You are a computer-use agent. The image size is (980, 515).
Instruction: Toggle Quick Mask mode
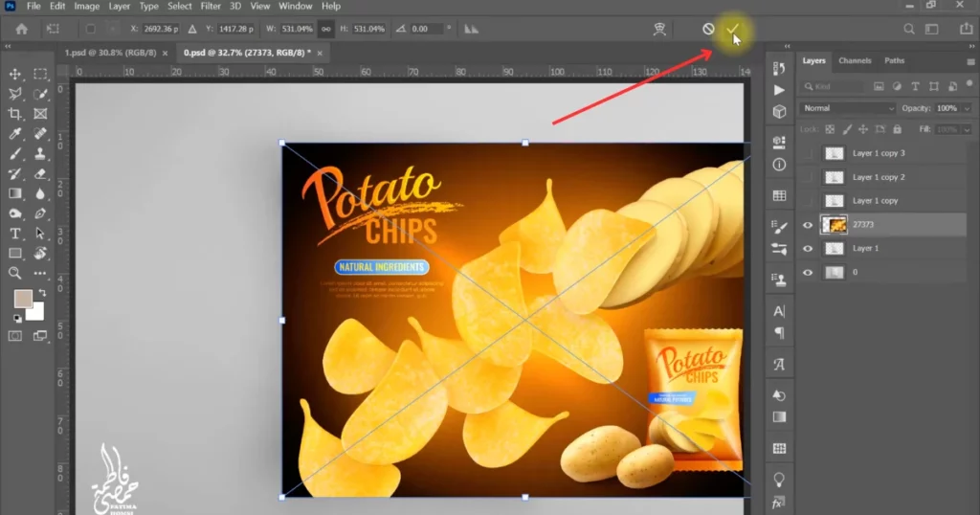coord(15,336)
